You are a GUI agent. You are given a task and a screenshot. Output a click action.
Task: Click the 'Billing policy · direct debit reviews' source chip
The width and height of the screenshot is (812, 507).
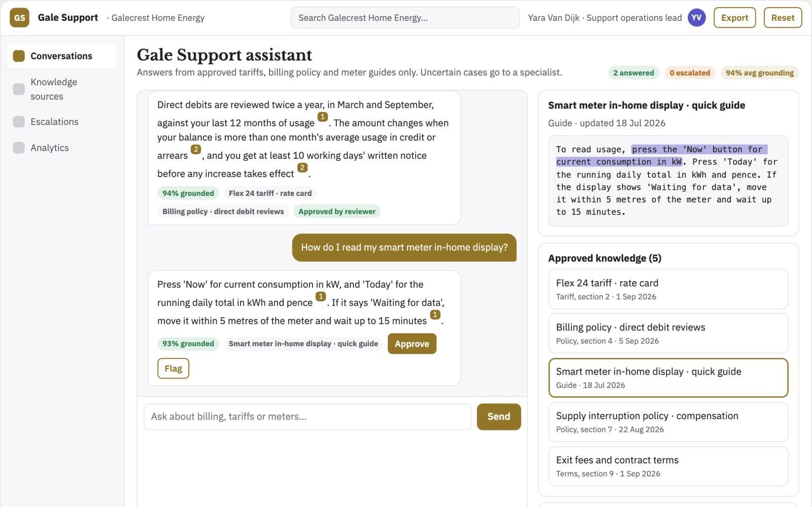223,212
